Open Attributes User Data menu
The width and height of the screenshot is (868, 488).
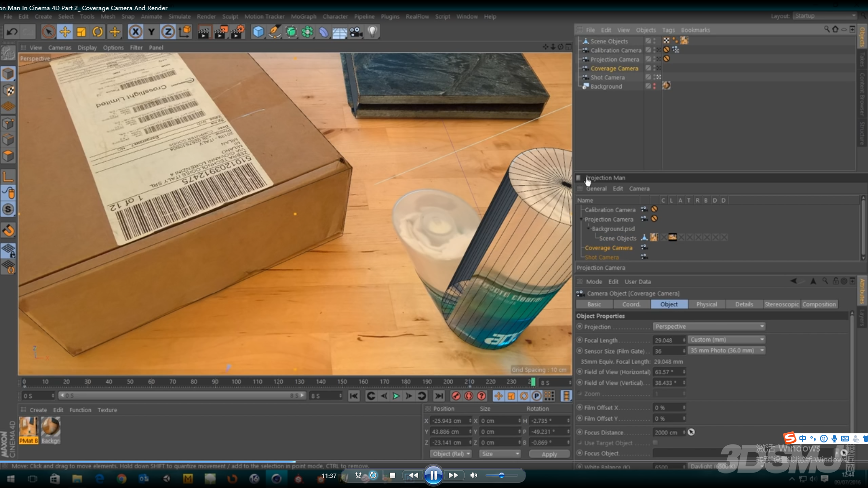coord(638,282)
